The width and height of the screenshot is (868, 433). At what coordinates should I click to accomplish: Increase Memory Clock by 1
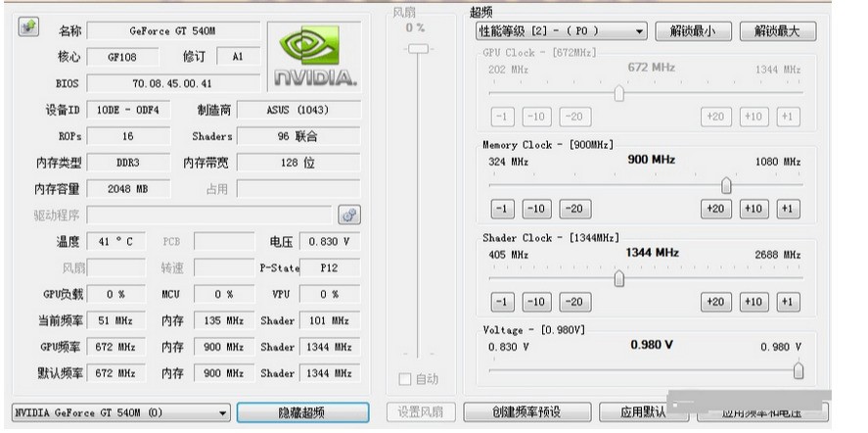click(x=788, y=209)
